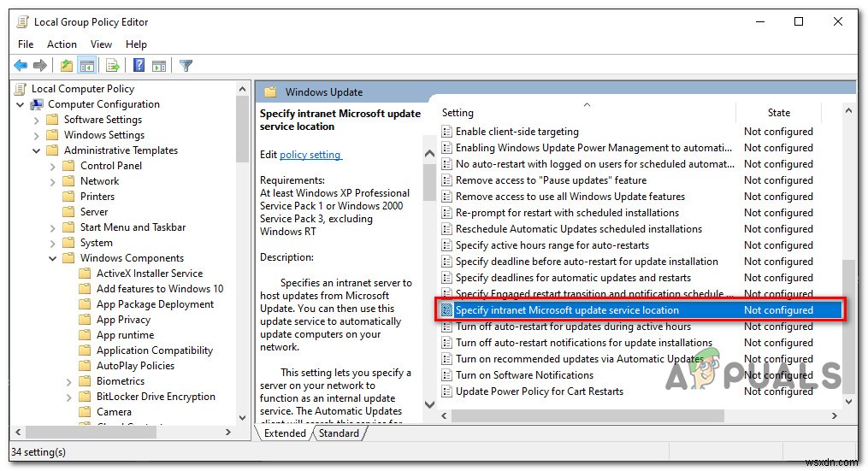This screenshot has height=471, width=868.
Task: Select Re-prompt for restart with scheduled installations
Action: pos(567,213)
